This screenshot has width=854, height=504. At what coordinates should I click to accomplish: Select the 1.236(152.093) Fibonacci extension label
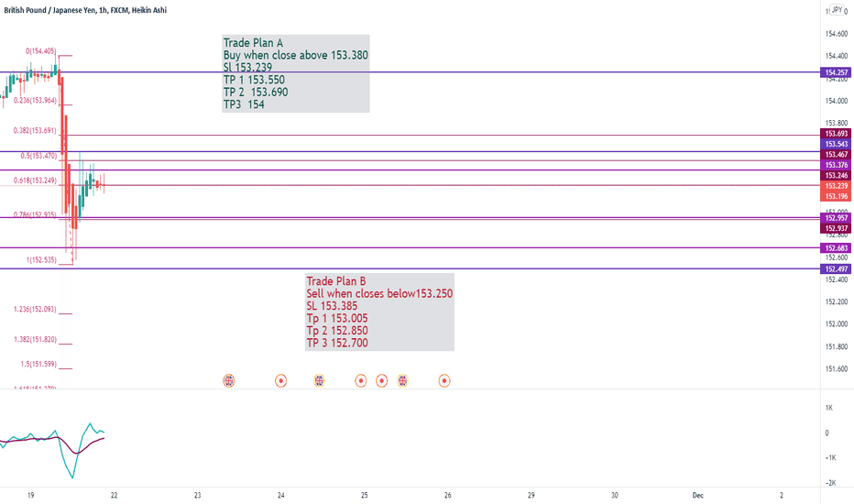pos(35,310)
